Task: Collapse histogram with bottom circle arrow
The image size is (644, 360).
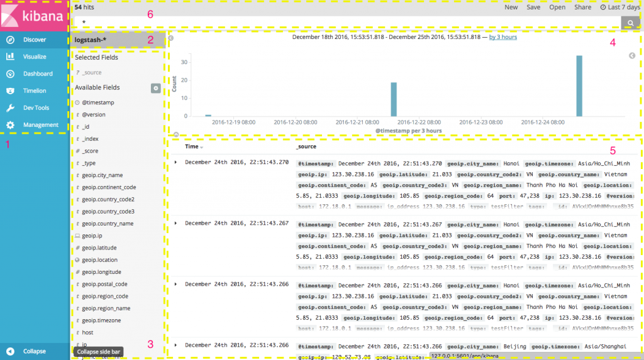Action: (x=176, y=134)
